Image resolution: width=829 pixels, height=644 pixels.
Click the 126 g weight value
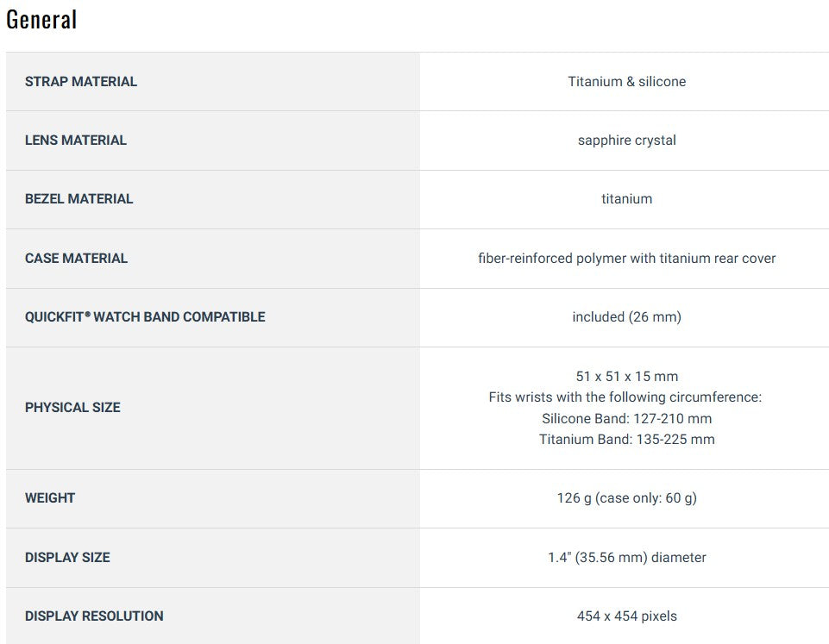(626, 498)
